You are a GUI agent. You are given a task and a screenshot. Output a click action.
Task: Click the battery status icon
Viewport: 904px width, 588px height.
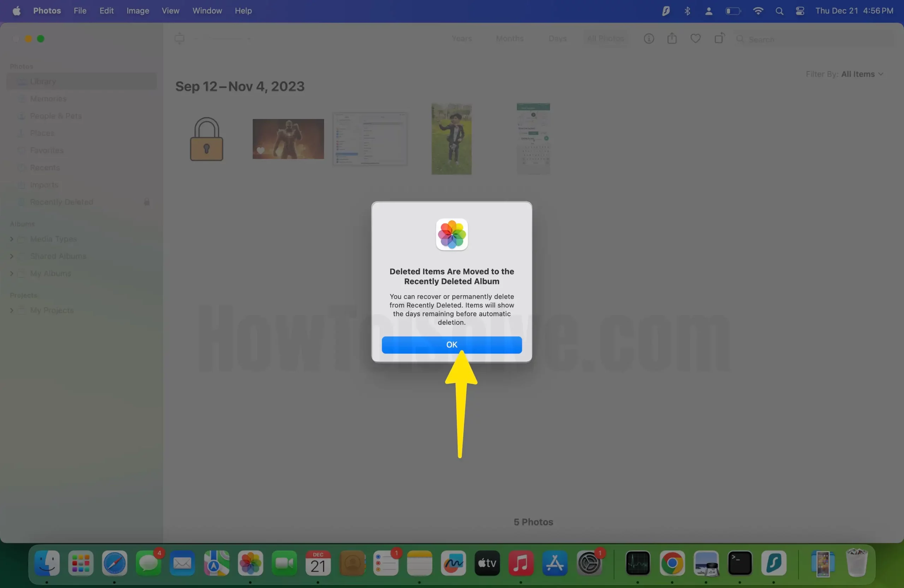(x=733, y=11)
